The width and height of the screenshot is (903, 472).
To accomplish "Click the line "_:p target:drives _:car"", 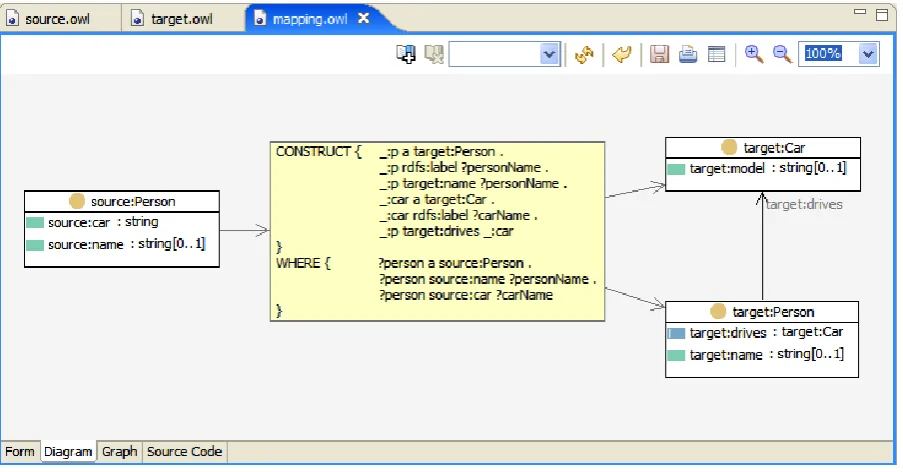I will pyautogui.click(x=446, y=231).
